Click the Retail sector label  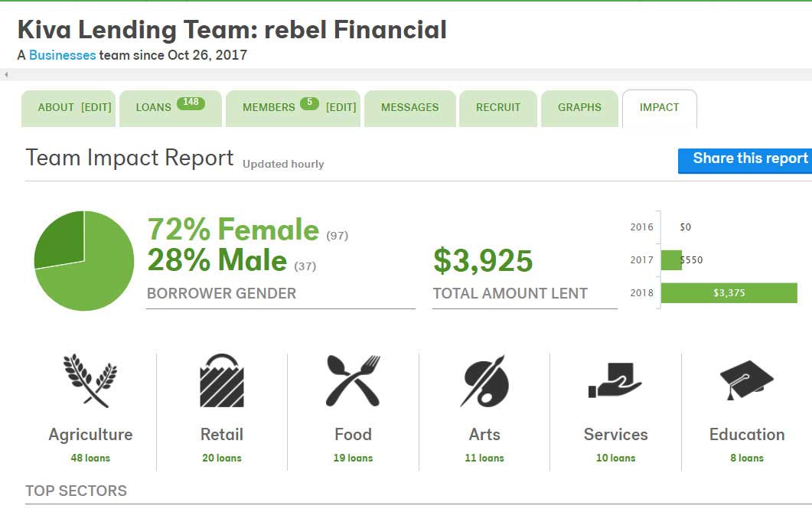coord(222,434)
